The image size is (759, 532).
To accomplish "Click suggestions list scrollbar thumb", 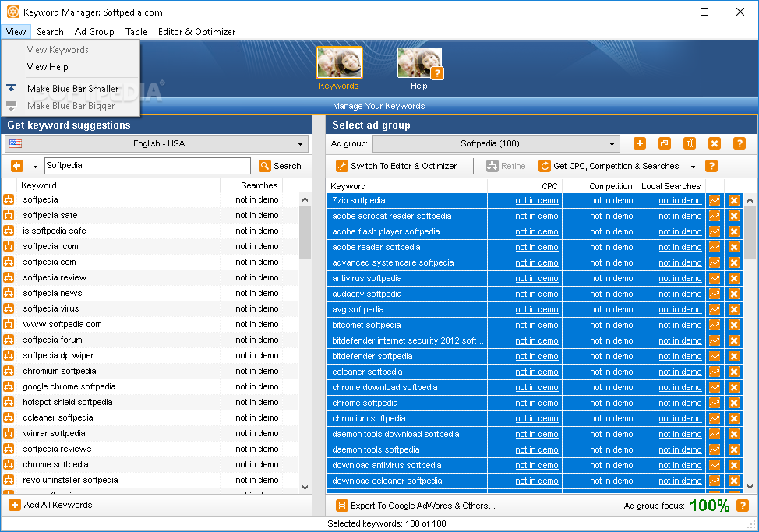I will [305, 232].
